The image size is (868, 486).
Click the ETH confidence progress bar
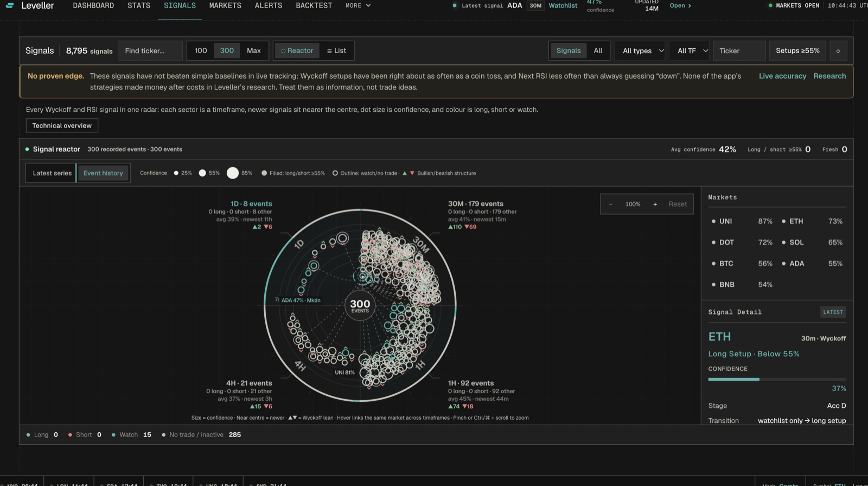(x=777, y=379)
